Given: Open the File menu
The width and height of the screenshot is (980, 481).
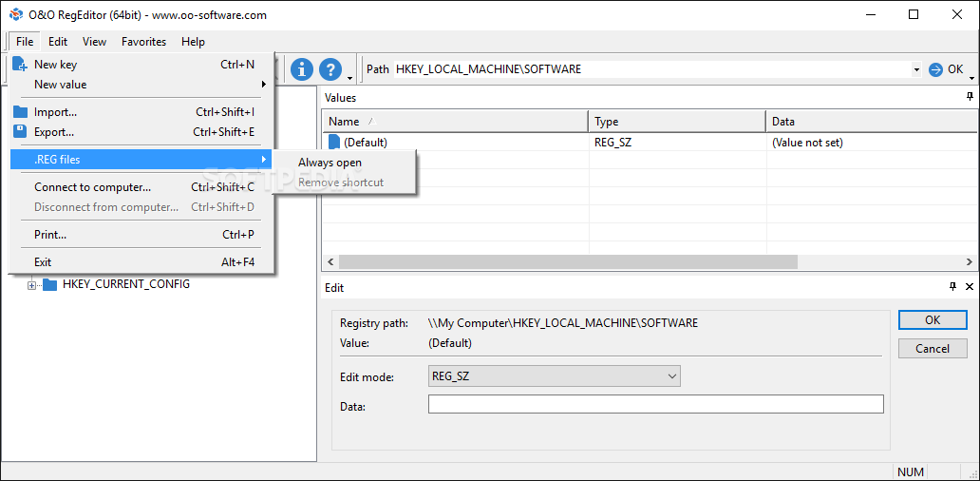Looking at the screenshot, I should pyautogui.click(x=25, y=42).
